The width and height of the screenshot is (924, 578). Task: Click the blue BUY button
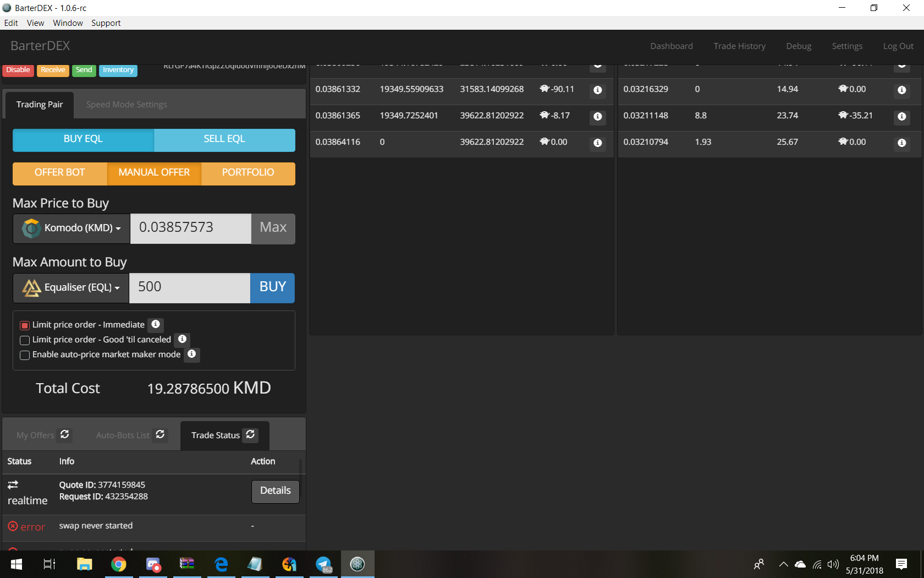coord(272,288)
